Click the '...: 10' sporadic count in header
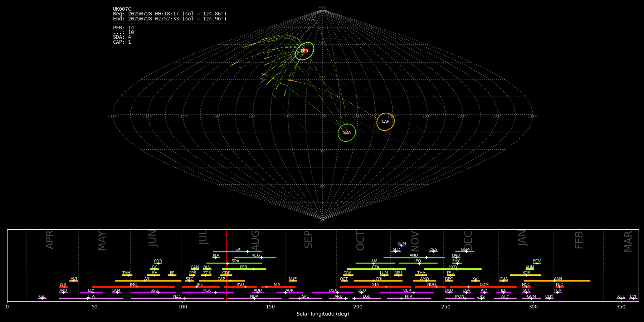This screenshot has height=322, width=644. pyautogui.click(x=123, y=33)
